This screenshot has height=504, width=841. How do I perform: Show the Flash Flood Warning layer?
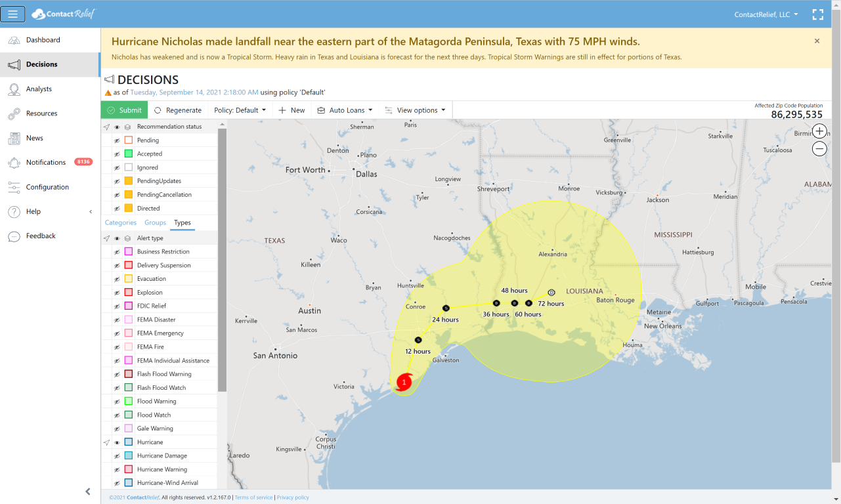(x=117, y=374)
